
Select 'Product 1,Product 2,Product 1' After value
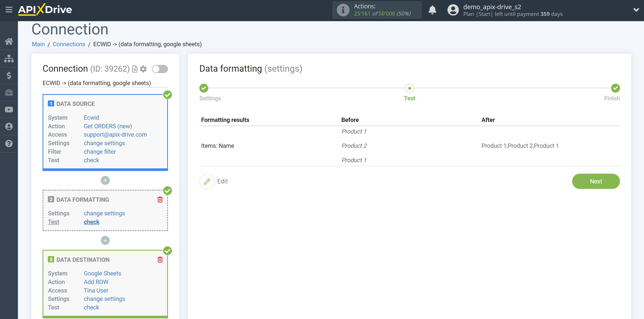coord(520,146)
